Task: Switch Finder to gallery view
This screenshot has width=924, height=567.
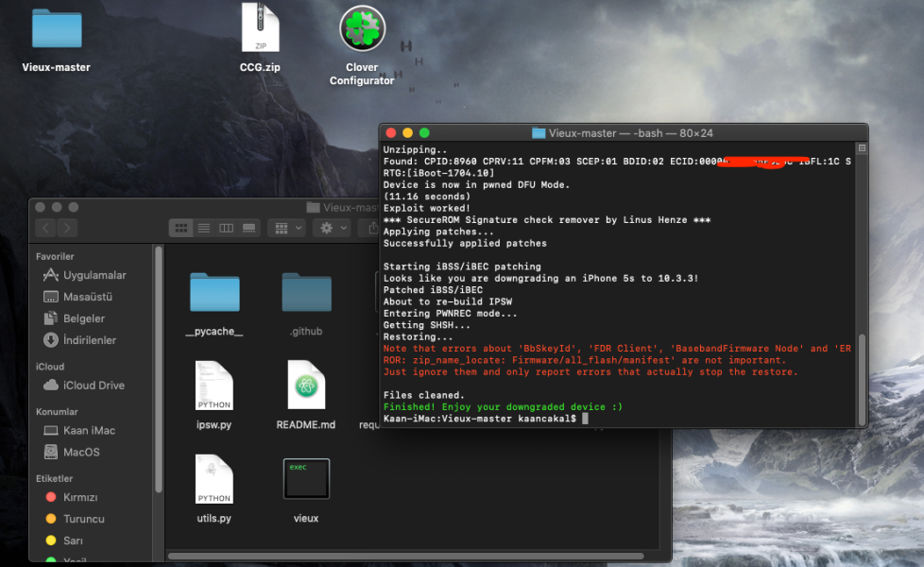Action: point(249,228)
